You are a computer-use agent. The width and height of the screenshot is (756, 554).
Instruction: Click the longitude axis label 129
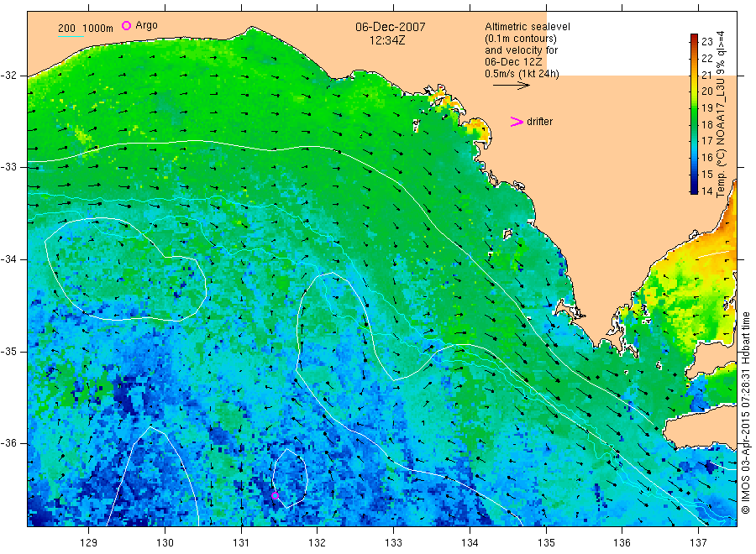(89, 543)
